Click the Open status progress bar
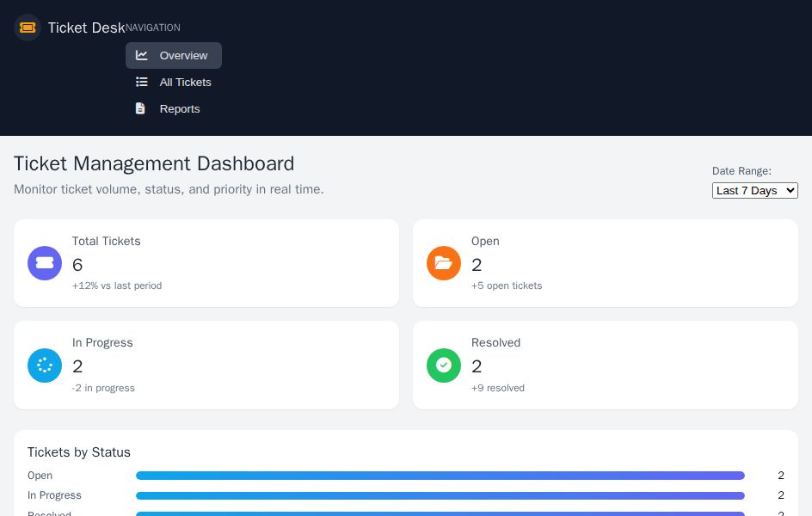The width and height of the screenshot is (812, 516). 440,476
